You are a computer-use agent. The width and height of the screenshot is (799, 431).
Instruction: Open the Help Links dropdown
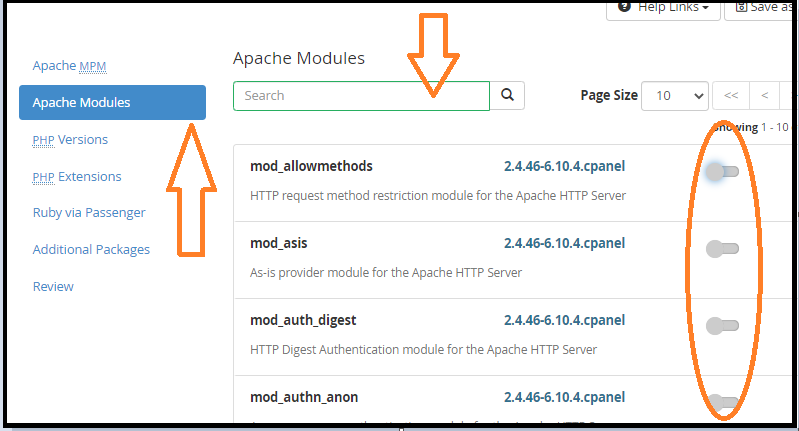tap(663, 8)
